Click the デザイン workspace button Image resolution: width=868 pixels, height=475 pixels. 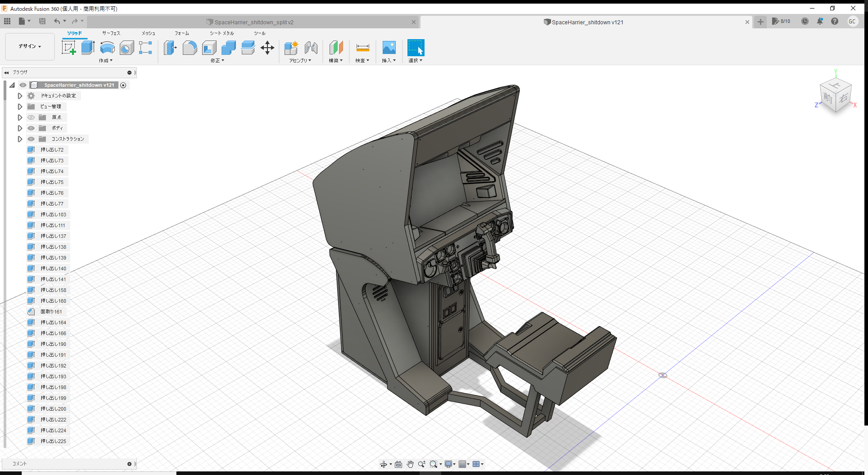click(x=28, y=46)
